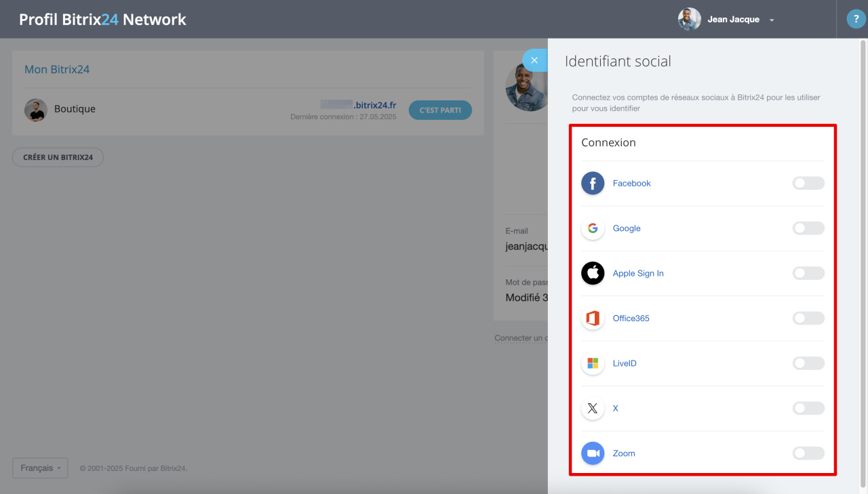Close the Identifiant social side panel
The width and height of the screenshot is (868, 494).
534,60
